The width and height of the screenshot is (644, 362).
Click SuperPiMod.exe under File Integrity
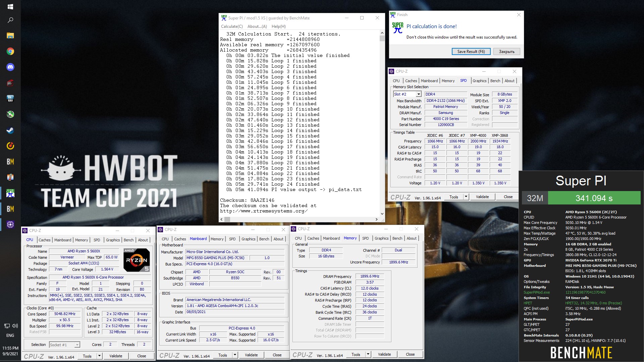(x=537, y=292)
